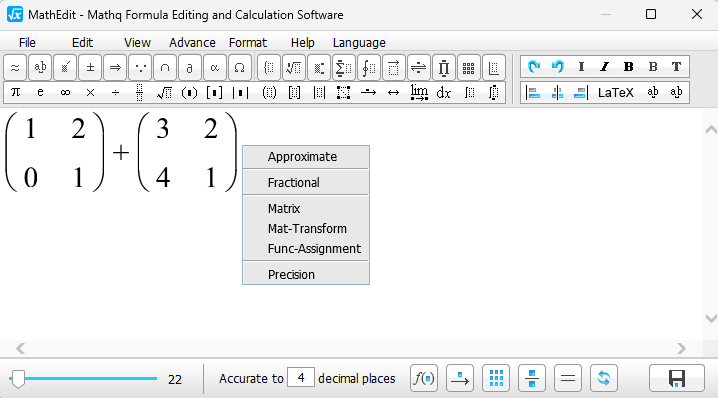Select Precision in the context menu

click(306, 275)
